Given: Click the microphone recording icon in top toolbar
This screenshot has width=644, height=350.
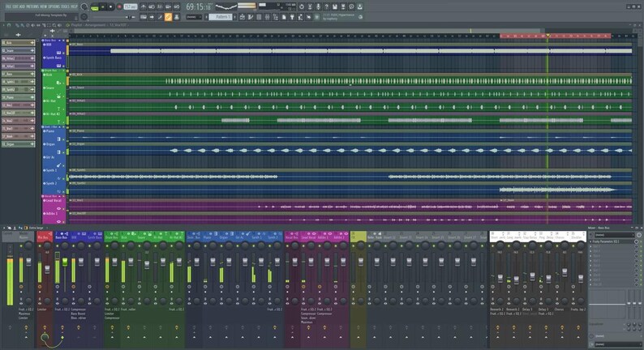Looking at the screenshot, I should [318, 6].
